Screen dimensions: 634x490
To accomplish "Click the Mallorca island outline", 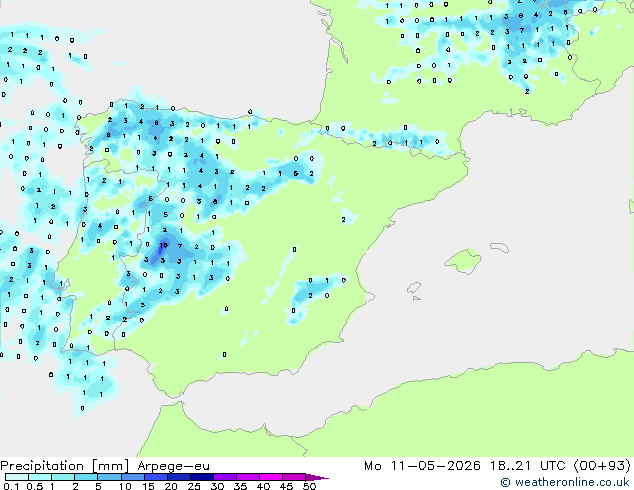I will coord(463,261).
